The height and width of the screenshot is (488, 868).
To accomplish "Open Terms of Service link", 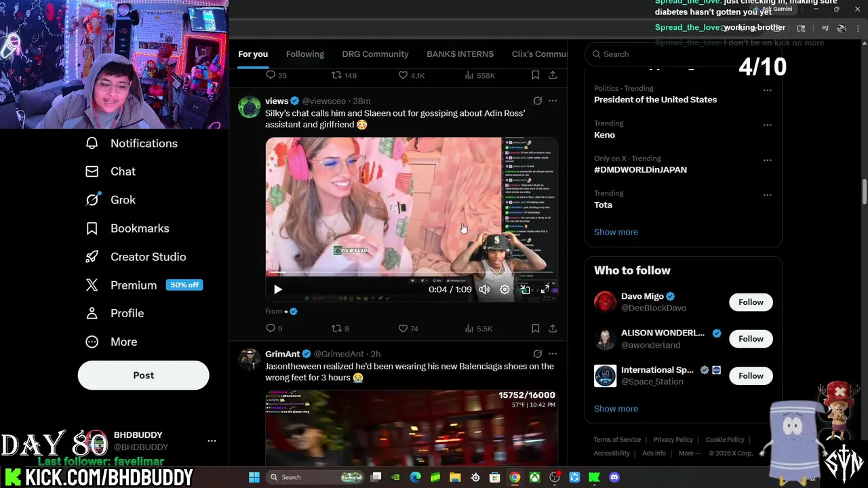I will pyautogui.click(x=617, y=440).
